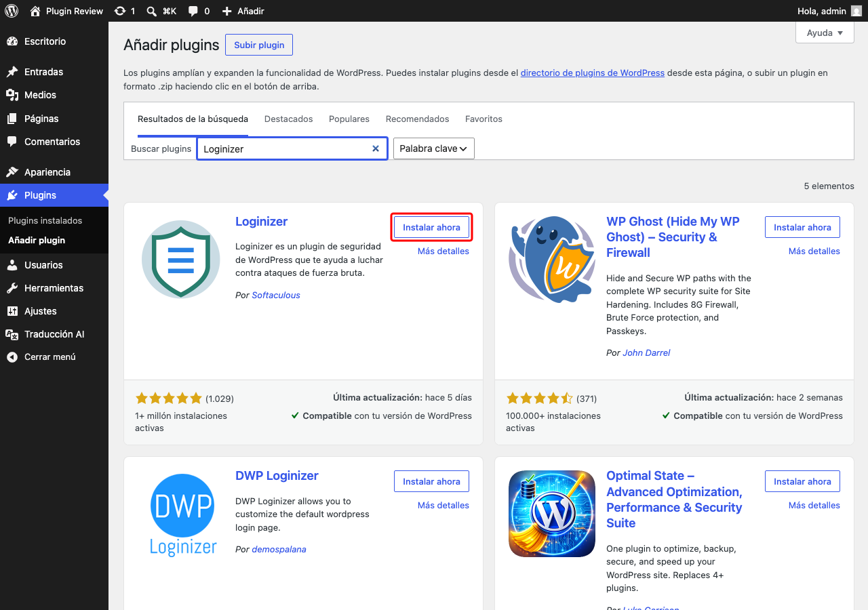
Task: Visit author John Darrel link
Action: tap(646, 352)
